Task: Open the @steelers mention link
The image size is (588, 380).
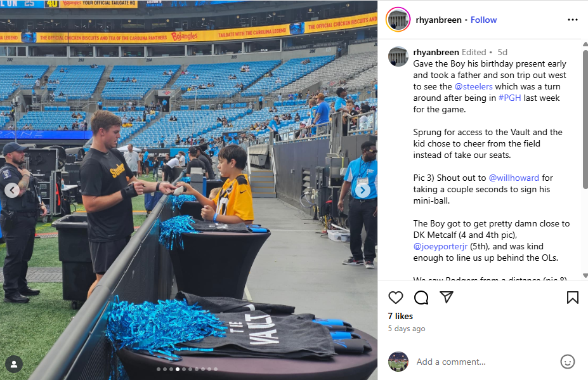Action: 473,87
